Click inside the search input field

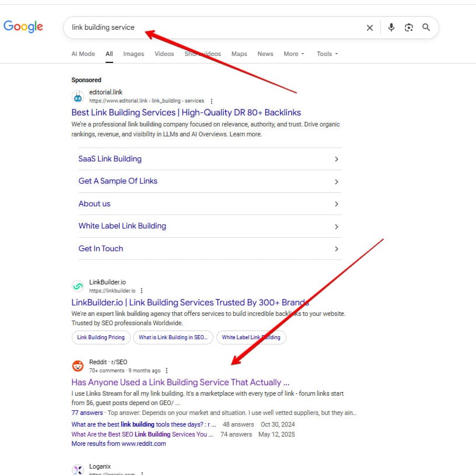point(175,27)
